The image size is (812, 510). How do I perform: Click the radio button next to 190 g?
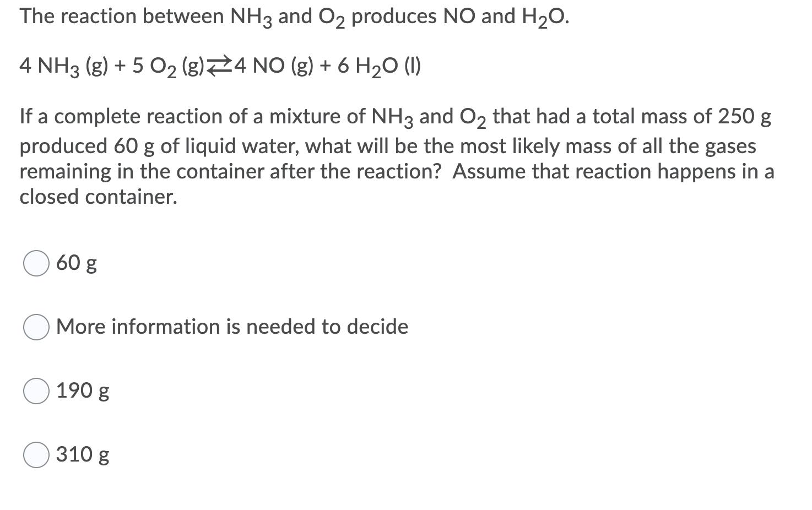[36, 390]
